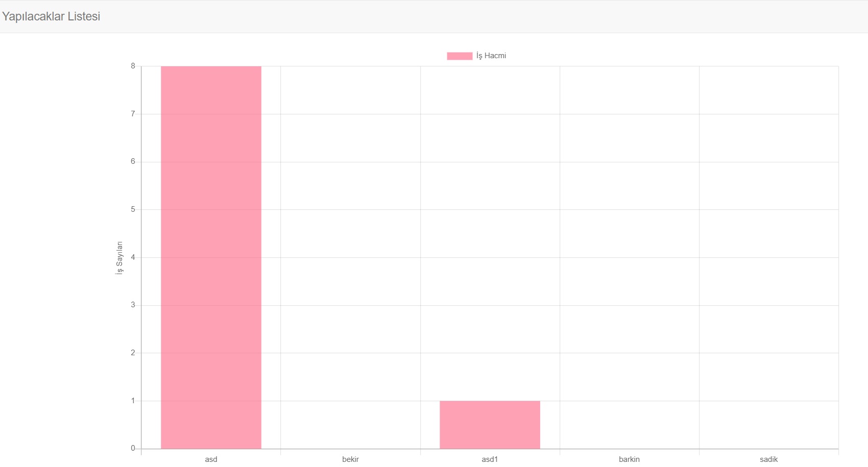The width and height of the screenshot is (868, 467).
Task: Click the value 4 on y-axis
Action: click(x=132, y=257)
